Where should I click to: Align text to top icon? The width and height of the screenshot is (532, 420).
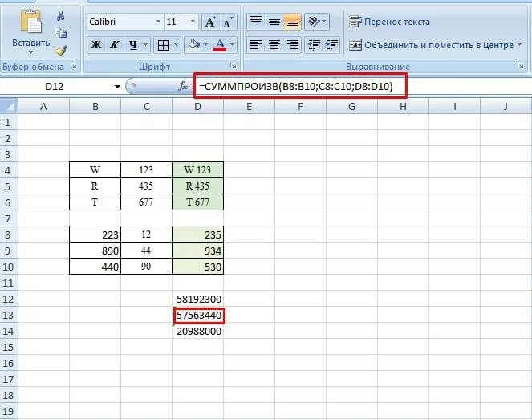point(256,22)
